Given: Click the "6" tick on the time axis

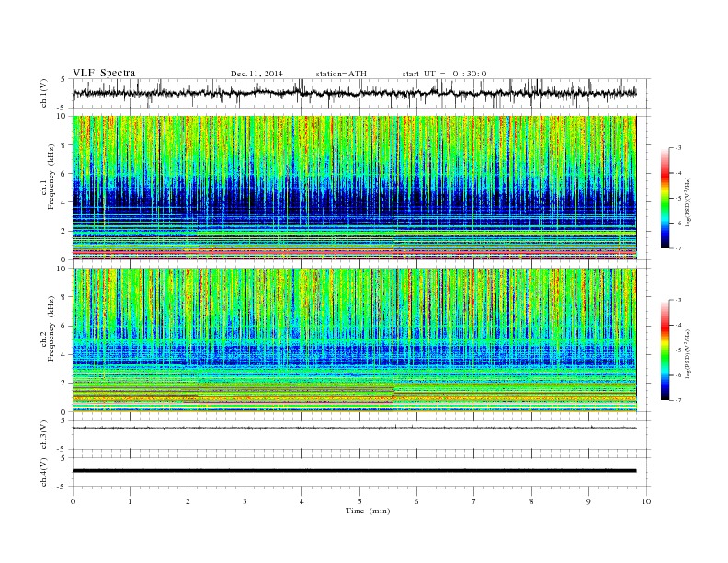Looking at the screenshot, I should click(416, 501).
